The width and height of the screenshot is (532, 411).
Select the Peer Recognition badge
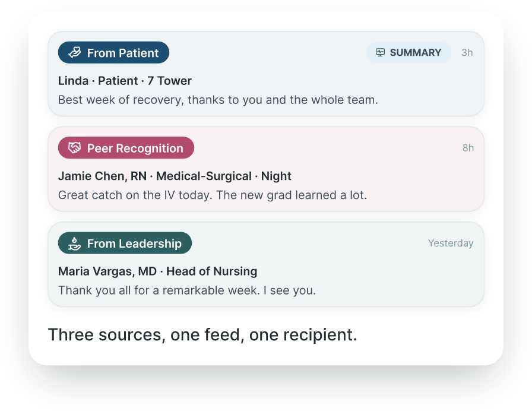click(x=126, y=148)
